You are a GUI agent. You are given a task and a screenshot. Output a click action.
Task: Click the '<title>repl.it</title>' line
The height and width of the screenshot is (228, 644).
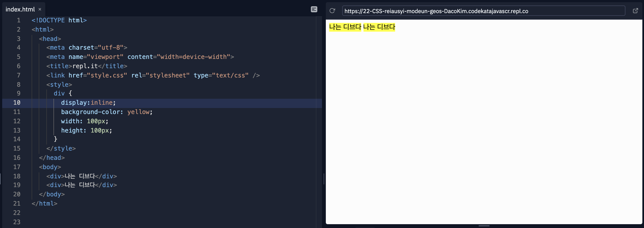point(87,66)
